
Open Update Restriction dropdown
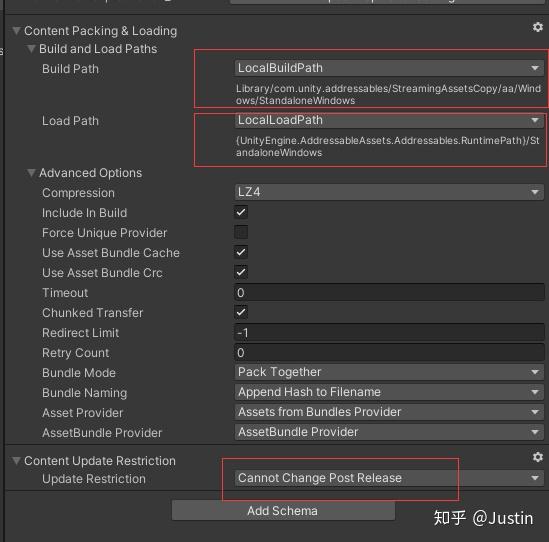point(389,478)
